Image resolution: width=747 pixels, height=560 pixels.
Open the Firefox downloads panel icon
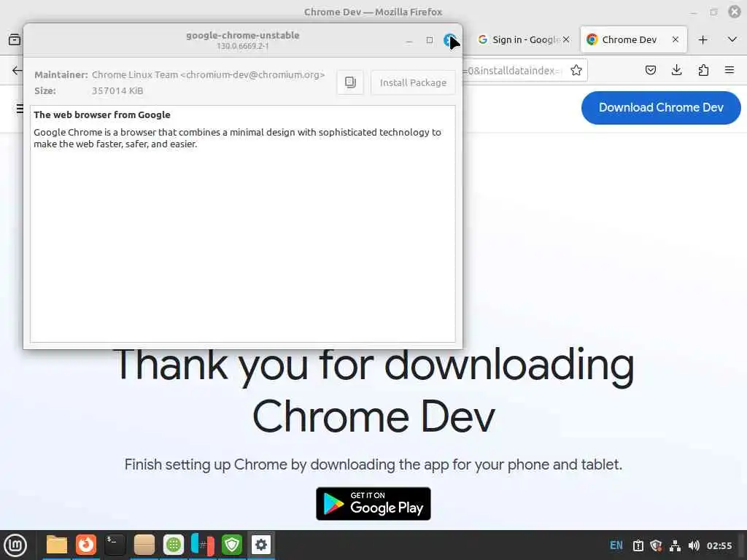coord(676,71)
